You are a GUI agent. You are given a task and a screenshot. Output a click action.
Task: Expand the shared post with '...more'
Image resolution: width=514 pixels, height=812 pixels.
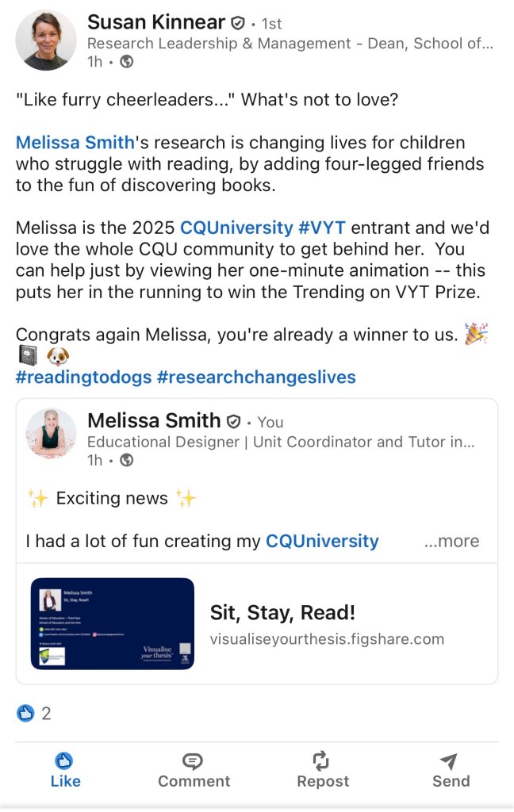tap(451, 542)
